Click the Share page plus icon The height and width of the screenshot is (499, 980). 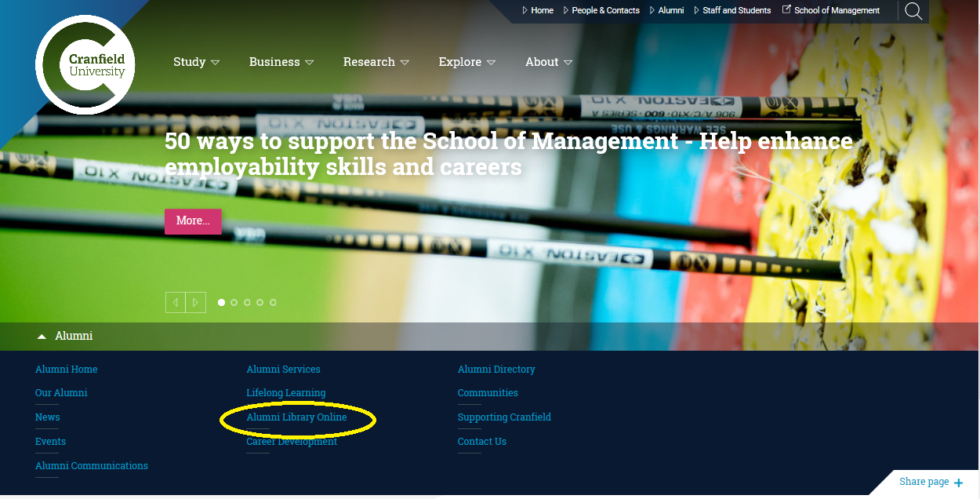[x=959, y=483]
